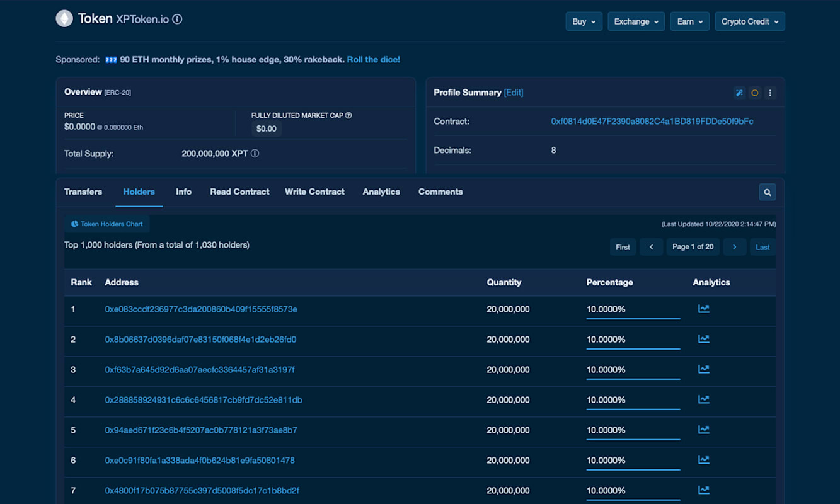Click rank 1 percentage 10.0000% value
840x504 pixels.
tap(606, 309)
